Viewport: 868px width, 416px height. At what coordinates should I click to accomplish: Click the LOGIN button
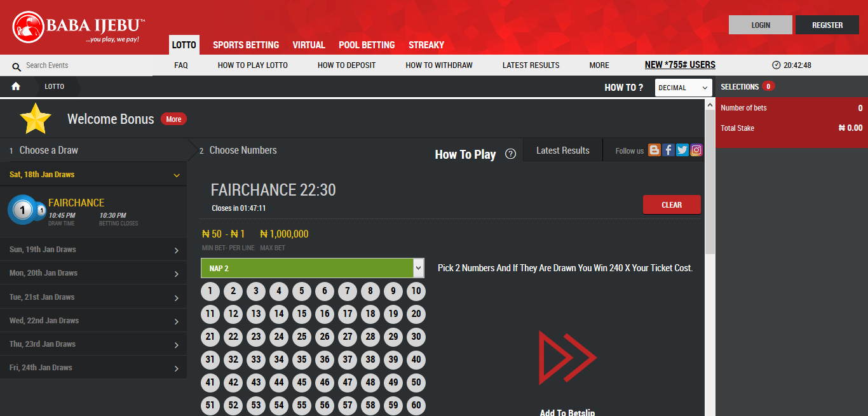click(x=761, y=25)
